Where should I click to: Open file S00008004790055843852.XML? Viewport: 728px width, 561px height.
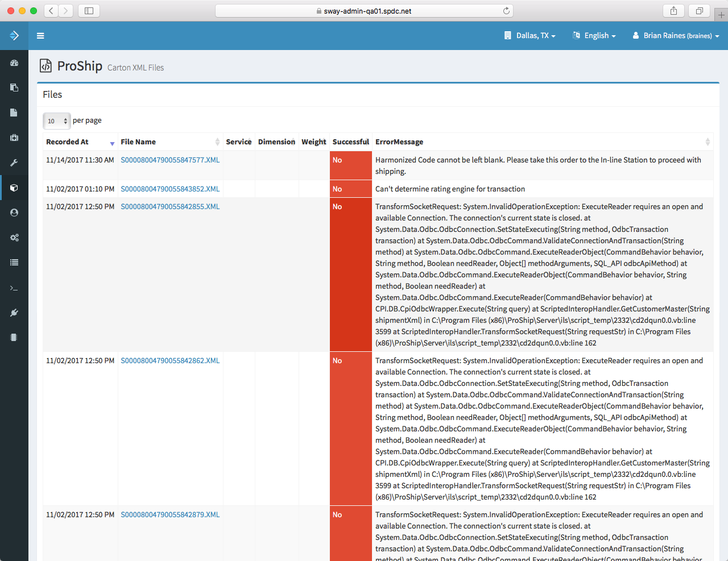170,189
